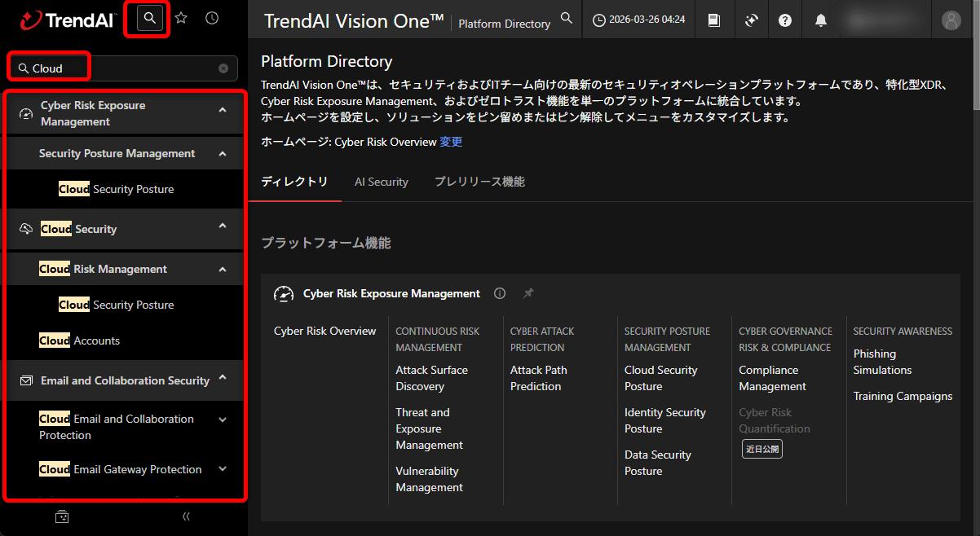Click the Cloud search input field
The height and width of the screenshot is (536, 980).
point(124,68)
